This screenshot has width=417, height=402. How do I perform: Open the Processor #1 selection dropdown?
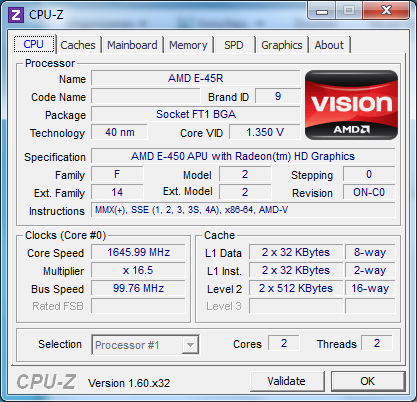[145, 345]
